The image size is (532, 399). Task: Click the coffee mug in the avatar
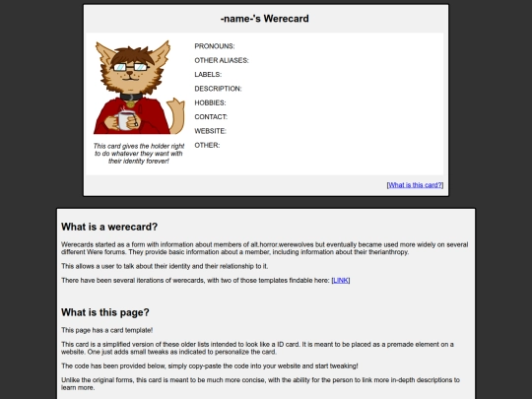pyautogui.click(x=125, y=120)
